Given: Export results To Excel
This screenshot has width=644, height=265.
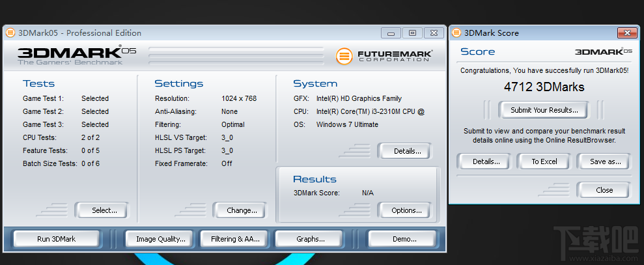Looking at the screenshot, I should pyautogui.click(x=544, y=161).
